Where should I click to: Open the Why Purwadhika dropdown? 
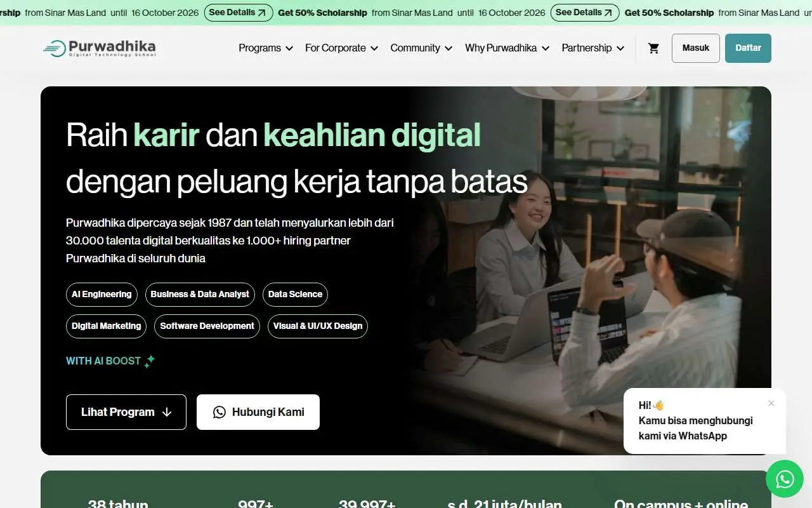click(507, 48)
